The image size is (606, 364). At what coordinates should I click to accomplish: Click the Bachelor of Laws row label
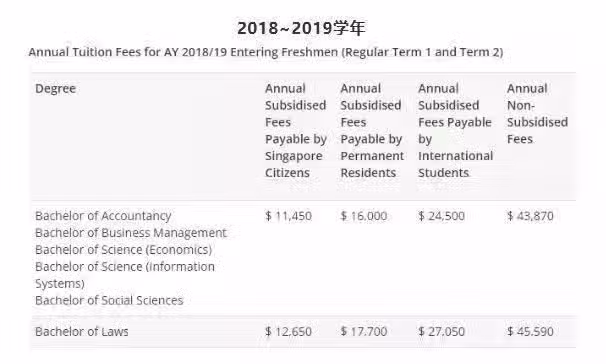(82, 332)
